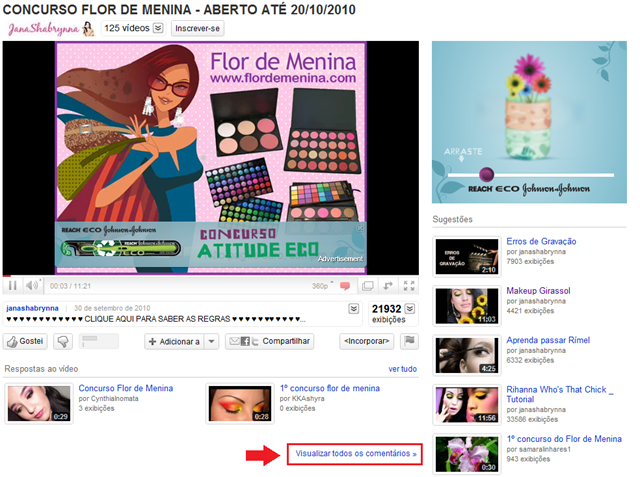
Task: Click the pop-out player arrow icon
Action: tap(388, 286)
